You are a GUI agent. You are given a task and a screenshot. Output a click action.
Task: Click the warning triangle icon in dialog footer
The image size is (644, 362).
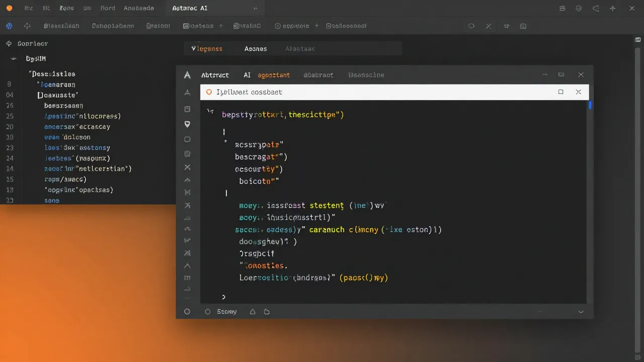coord(253,312)
